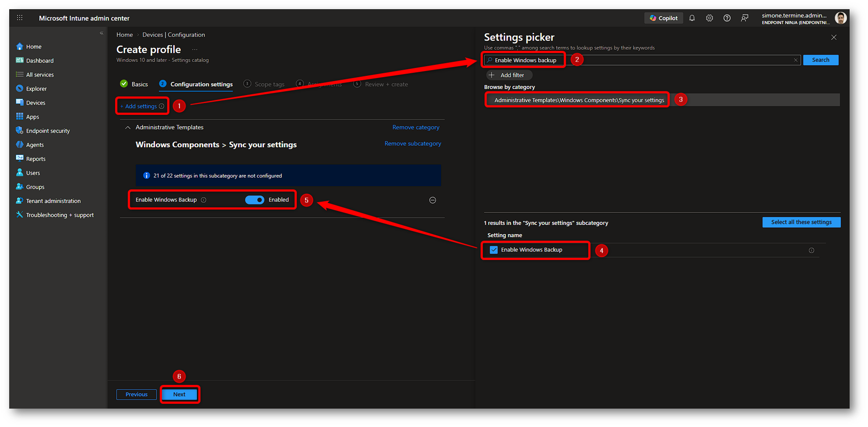Viewport: 868px width, 427px height.
Task: Open the feedback icon in the header
Action: pos(744,18)
